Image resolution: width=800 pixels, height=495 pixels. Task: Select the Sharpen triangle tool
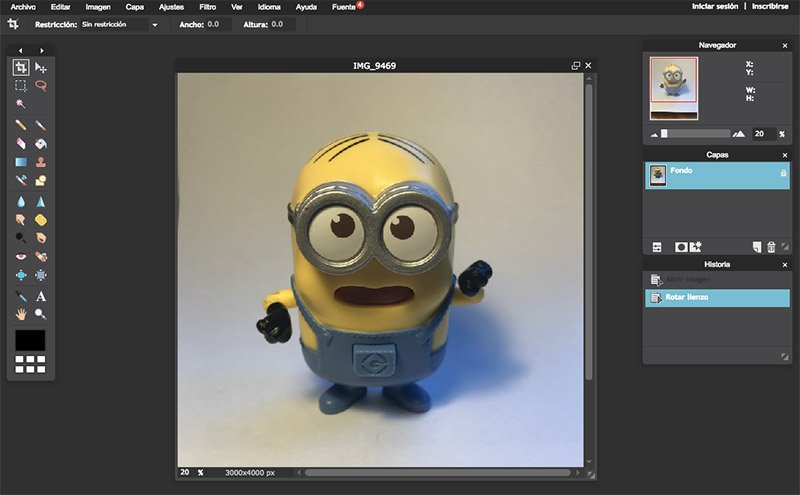tap(41, 202)
